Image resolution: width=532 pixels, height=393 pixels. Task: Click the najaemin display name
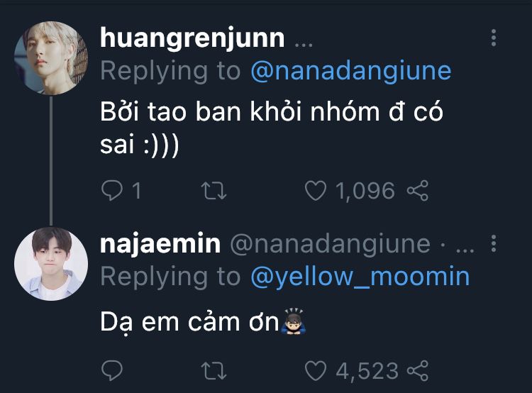click(x=160, y=244)
